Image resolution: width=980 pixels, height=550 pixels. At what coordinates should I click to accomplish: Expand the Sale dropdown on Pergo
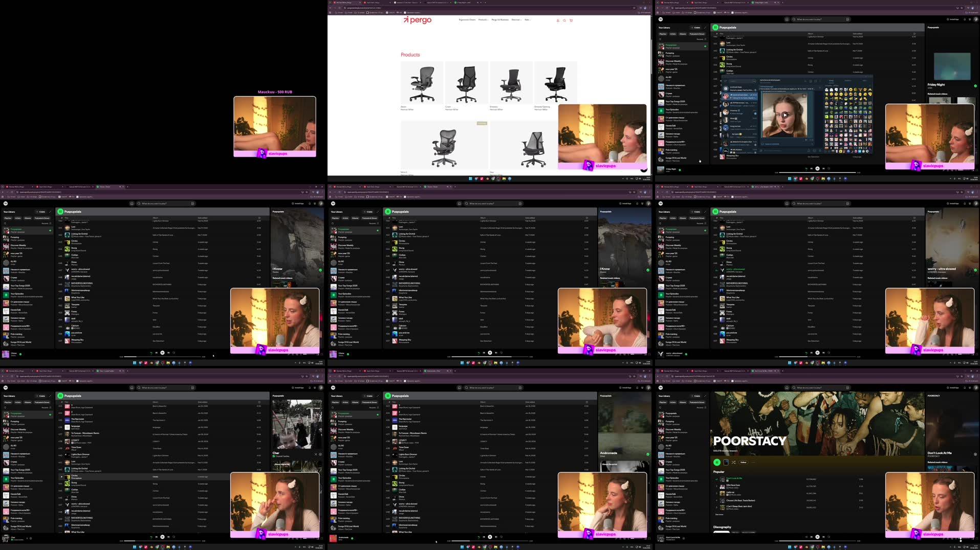tap(528, 20)
